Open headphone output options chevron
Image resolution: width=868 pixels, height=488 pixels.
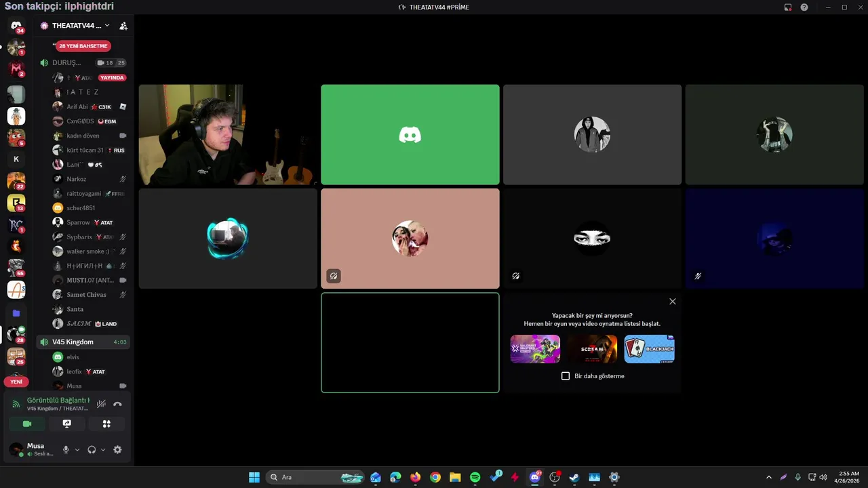click(x=103, y=449)
